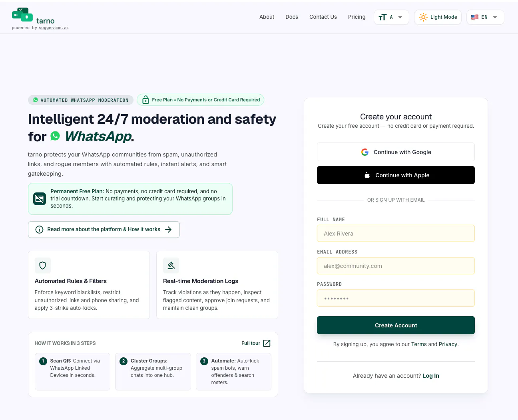
Task: Click the no-credit-card icon in Permanent Free Plan box
Action: tap(40, 198)
